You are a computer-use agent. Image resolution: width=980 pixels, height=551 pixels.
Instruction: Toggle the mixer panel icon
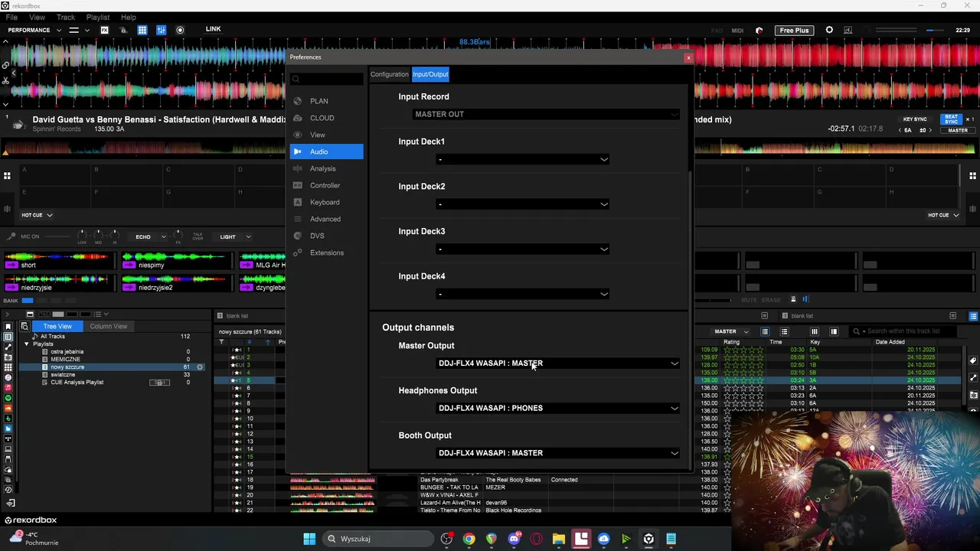(x=161, y=30)
